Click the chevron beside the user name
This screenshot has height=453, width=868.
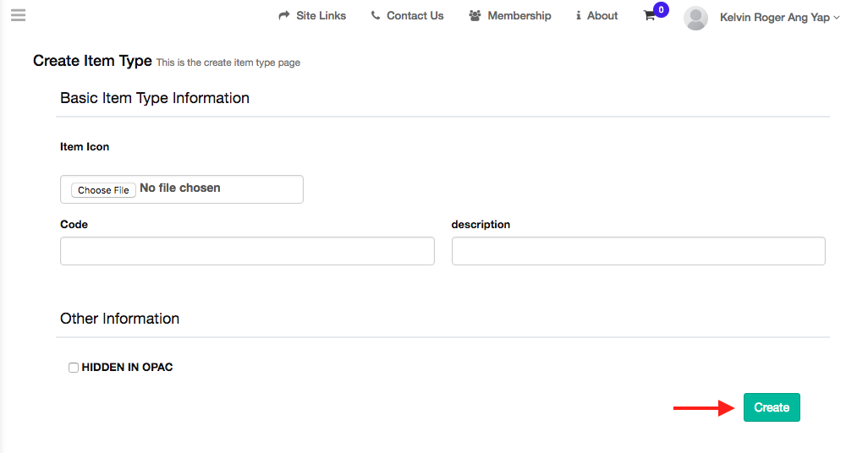tap(837, 18)
